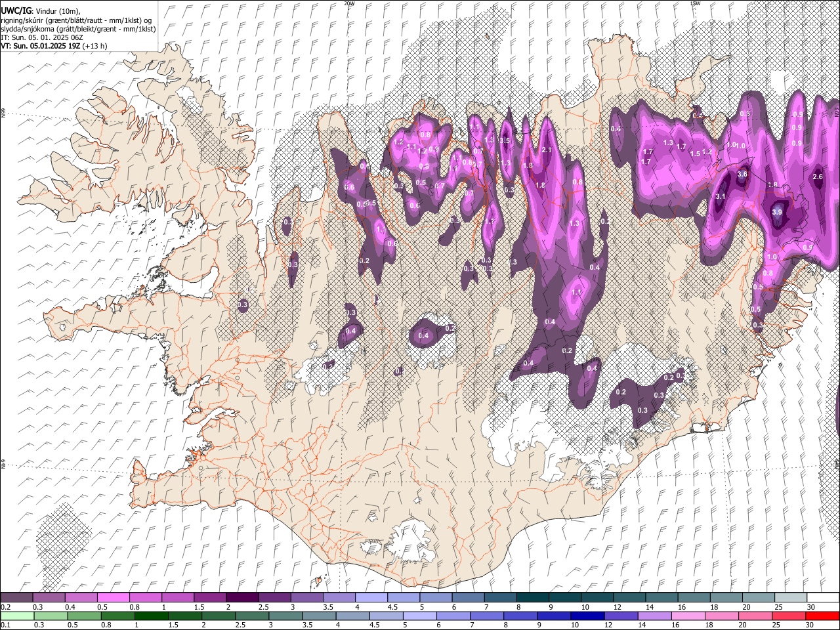
Task: Click the '3.6' precipitation value on the map
Action: [x=742, y=175]
